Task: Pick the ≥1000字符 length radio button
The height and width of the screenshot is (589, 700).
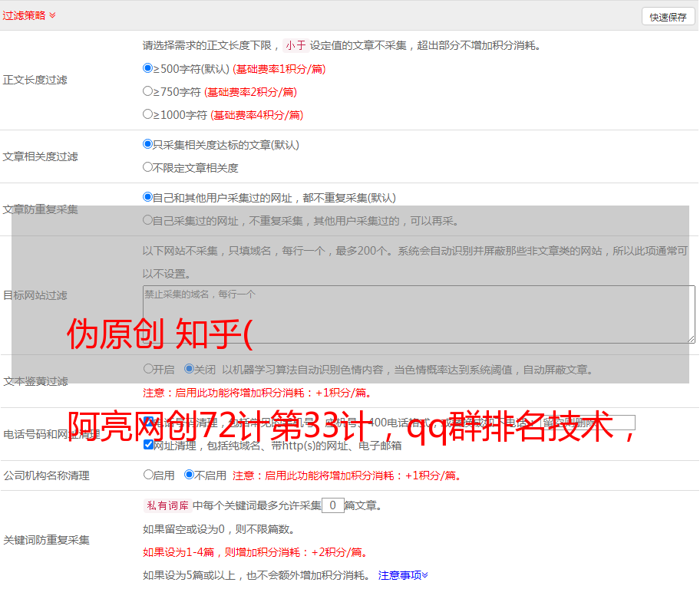Action: (x=147, y=114)
